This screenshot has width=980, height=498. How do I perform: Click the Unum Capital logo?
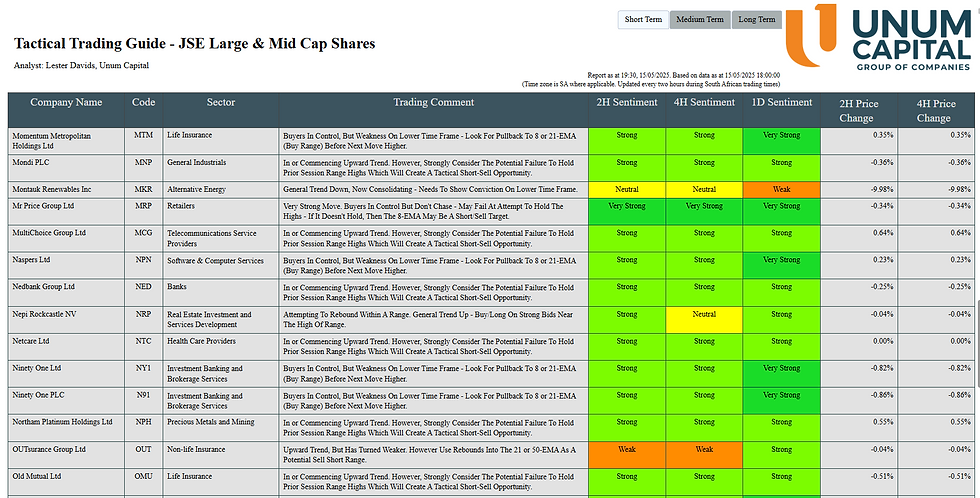tap(879, 36)
